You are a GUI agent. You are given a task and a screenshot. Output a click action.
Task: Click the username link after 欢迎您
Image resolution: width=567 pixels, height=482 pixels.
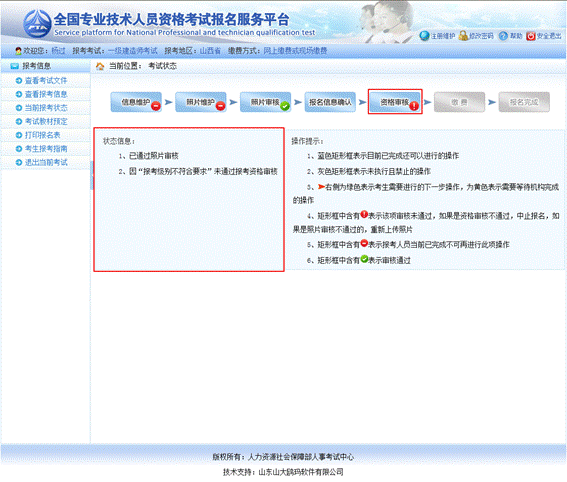pos(58,51)
